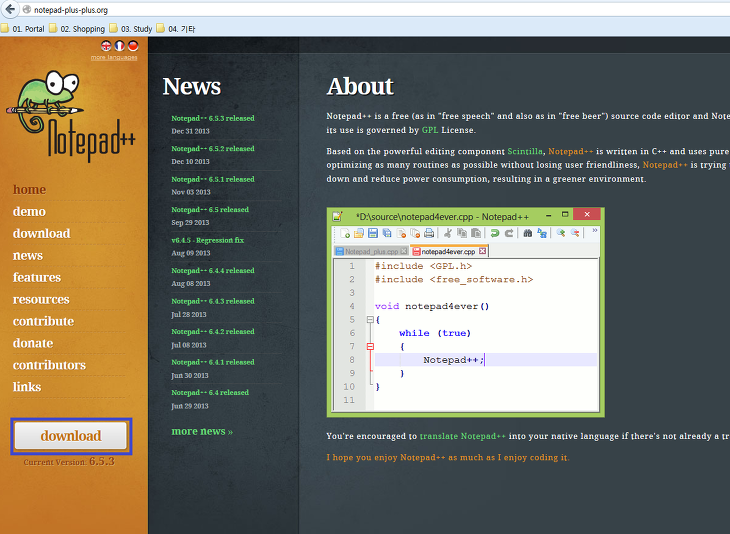Follow the GPL License link

click(430, 130)
